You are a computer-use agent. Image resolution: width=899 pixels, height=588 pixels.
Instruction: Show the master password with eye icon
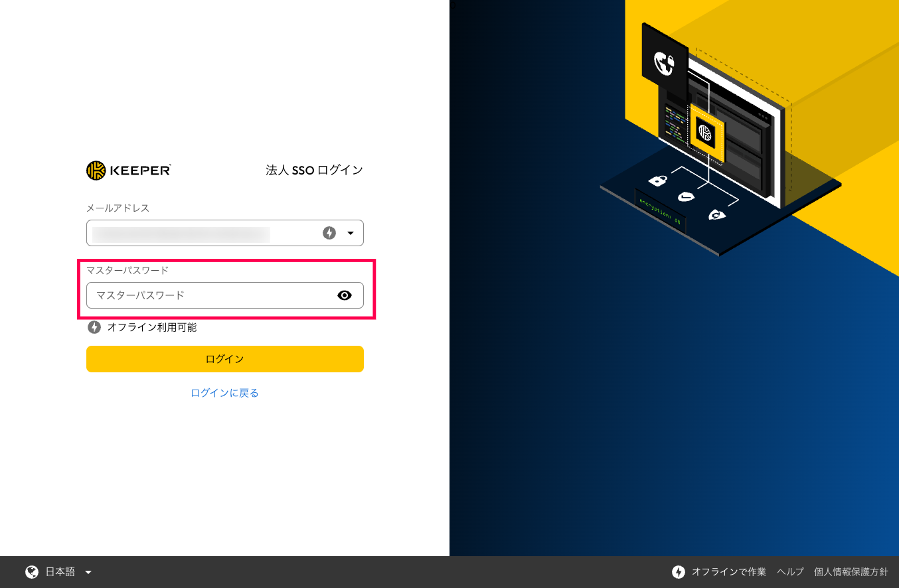(x=345, y=295)
